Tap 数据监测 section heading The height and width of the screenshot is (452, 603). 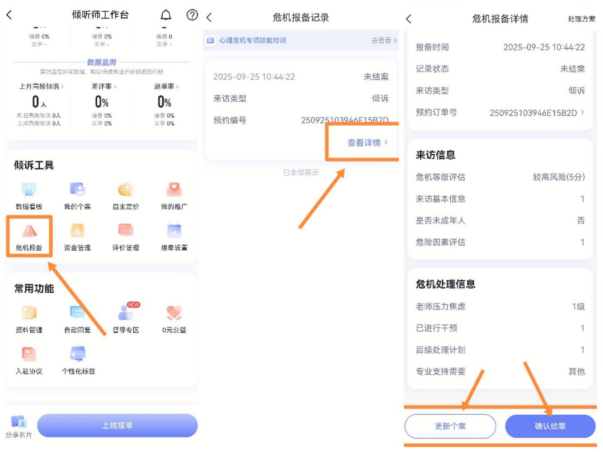tap(102, 62)
